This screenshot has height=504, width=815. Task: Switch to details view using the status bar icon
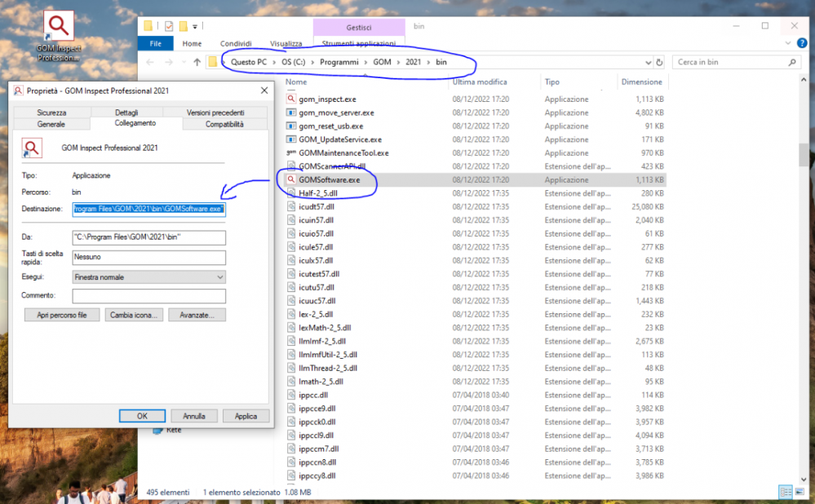click(x=786, y=492)
